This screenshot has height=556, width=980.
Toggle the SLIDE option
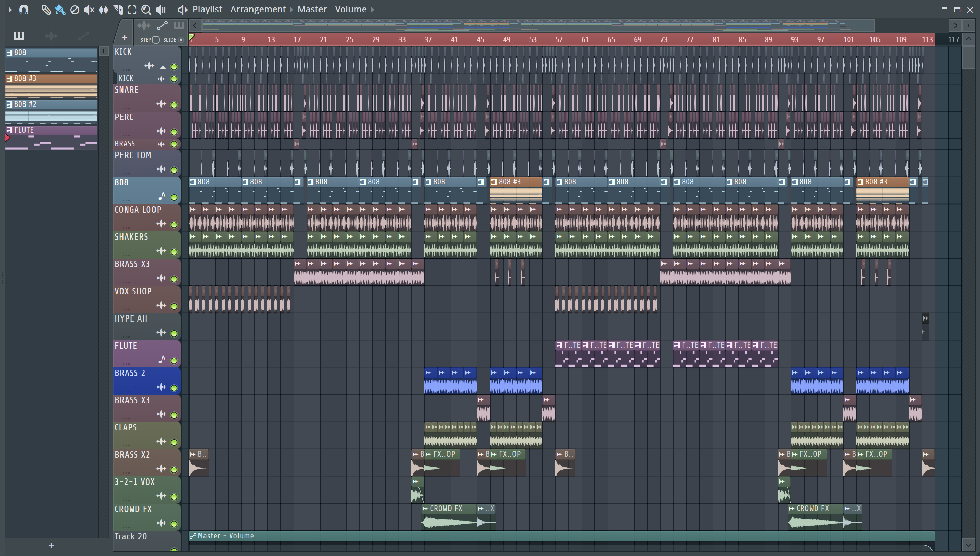coord(181,40)
